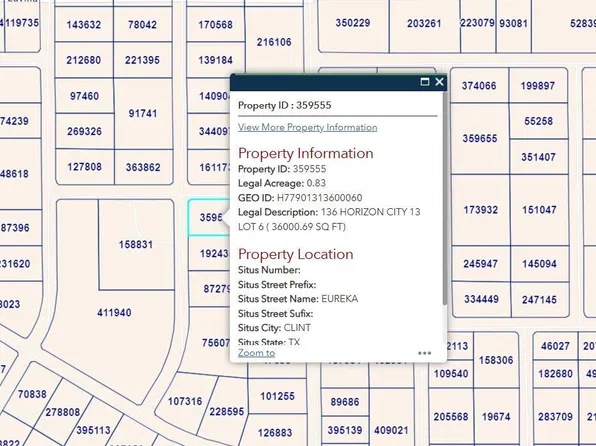Select parcel 199897 on the map
The image size is (596, 446).
[537, 86]
